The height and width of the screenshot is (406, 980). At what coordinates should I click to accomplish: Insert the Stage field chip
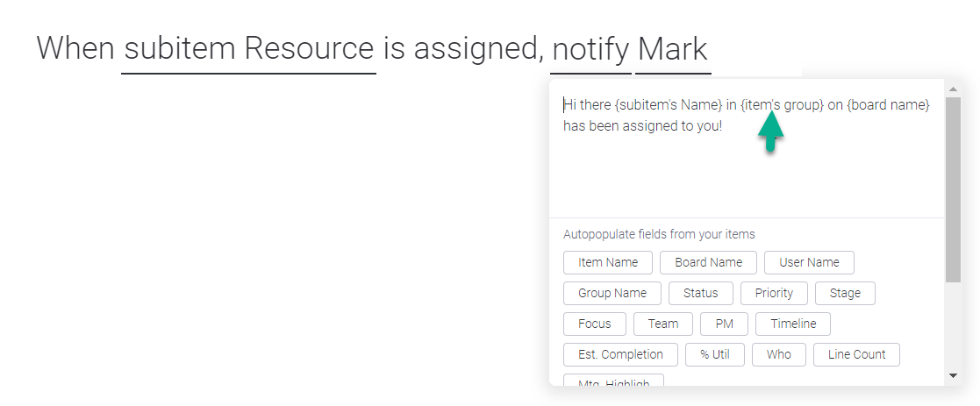845,293
